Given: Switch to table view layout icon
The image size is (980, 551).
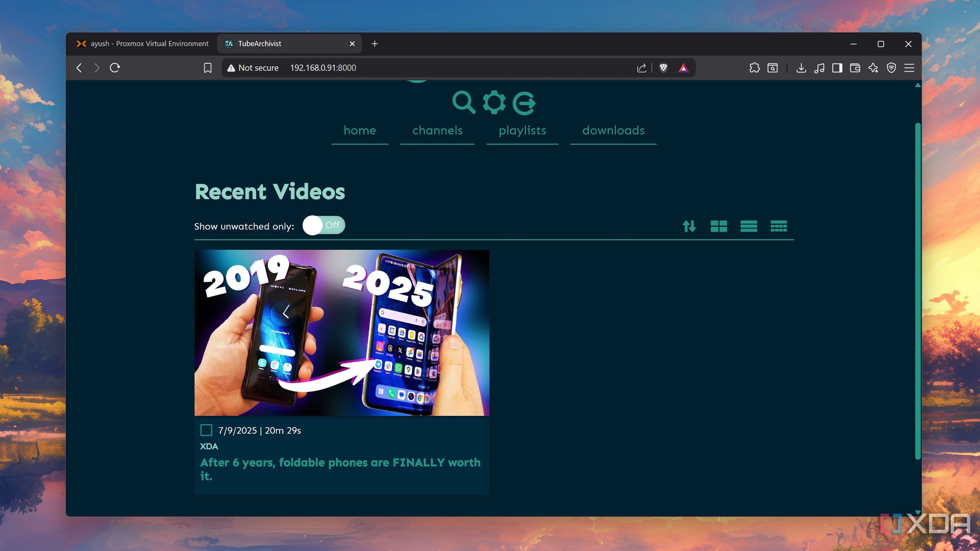Looking at the screenshot, I should pos(778,226).
